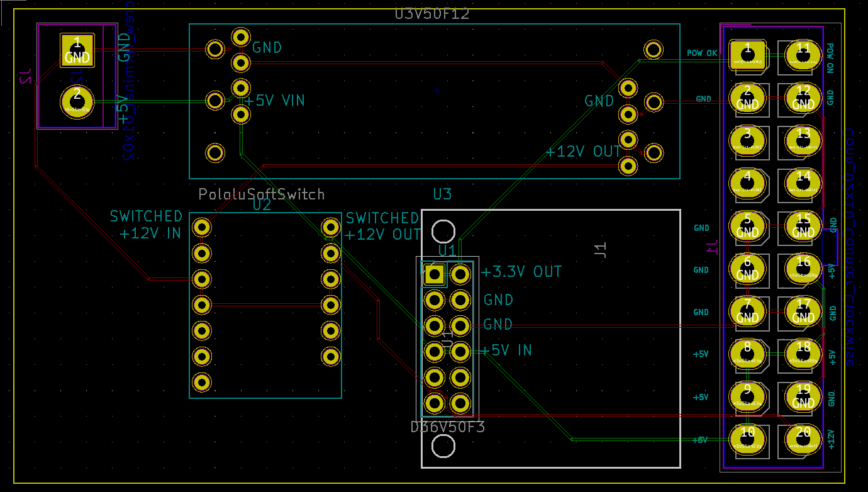Click the +5V IN label
The image size is (868, 492).
[x=506, y=350]
